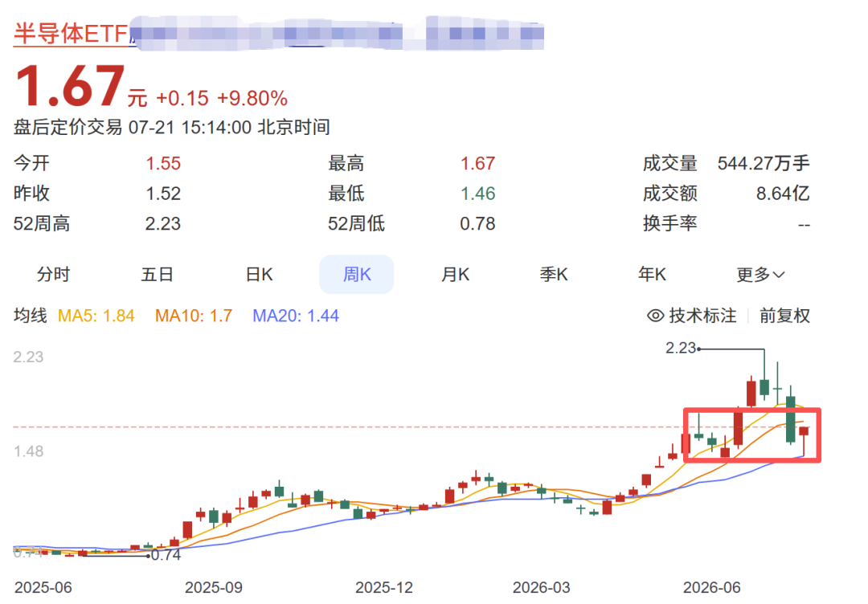This screenshot has height=604, width=868.
Task: Click the +0.15 price change value
Action: [x=182, y=99]
